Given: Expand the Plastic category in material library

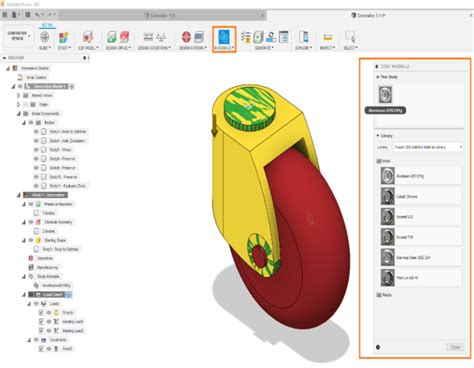Looking at the screenshot, I should [x=379, y=295].
